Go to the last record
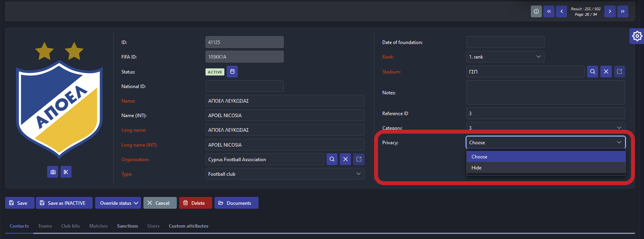 point(623,11)
